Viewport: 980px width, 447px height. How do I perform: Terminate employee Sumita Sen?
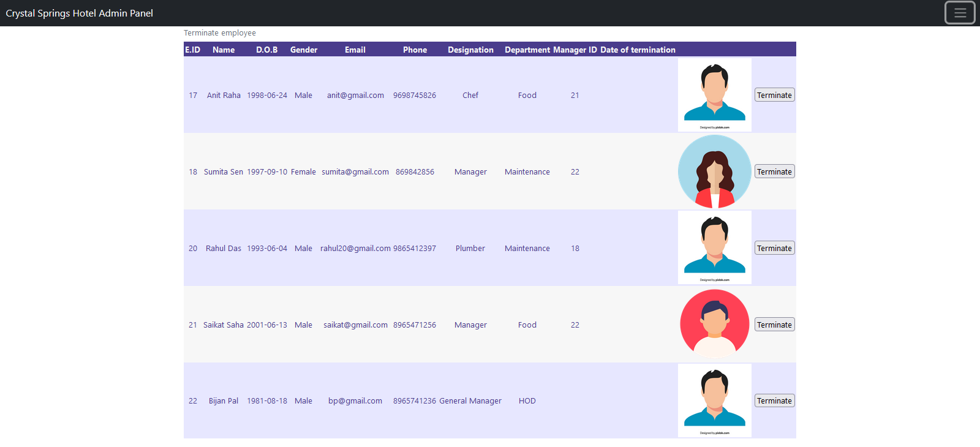tap(774, 171)
